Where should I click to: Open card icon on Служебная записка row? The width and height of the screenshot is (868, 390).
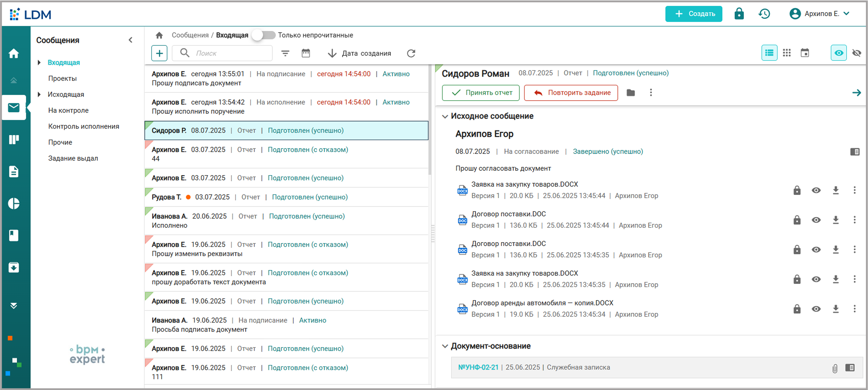click(x=850, y=367)
